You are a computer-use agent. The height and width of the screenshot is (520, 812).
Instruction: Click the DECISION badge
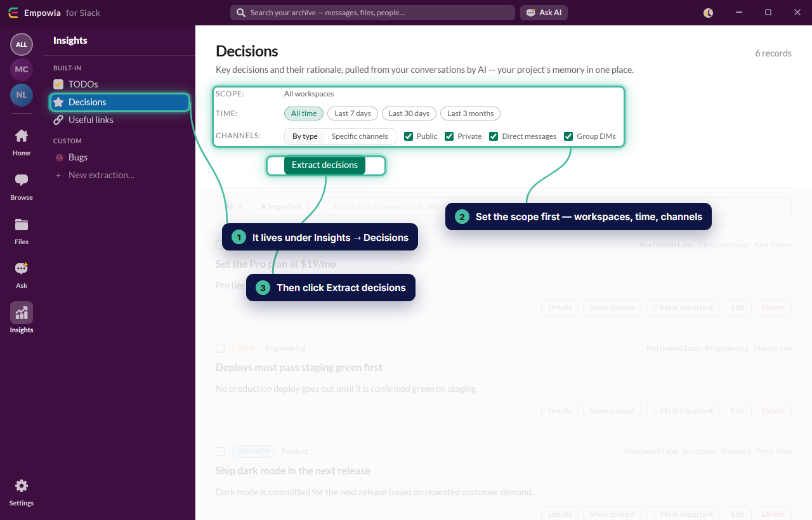pos(254,452)
